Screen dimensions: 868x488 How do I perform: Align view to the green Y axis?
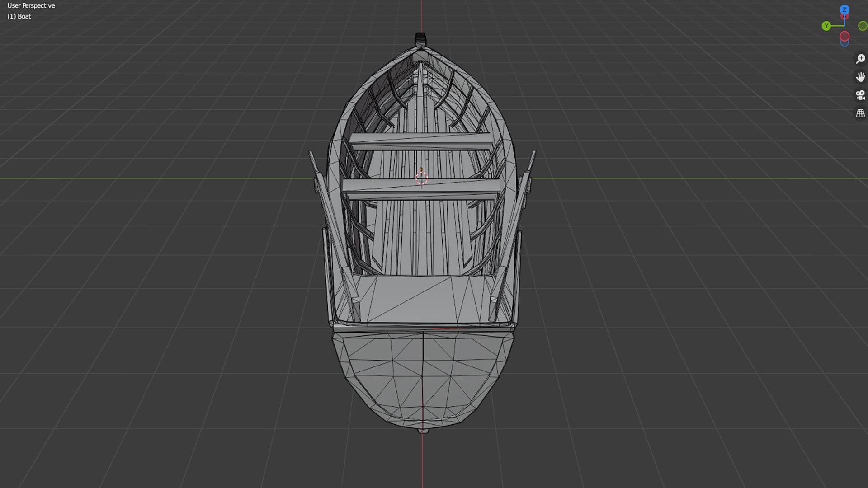click(826, 26)
